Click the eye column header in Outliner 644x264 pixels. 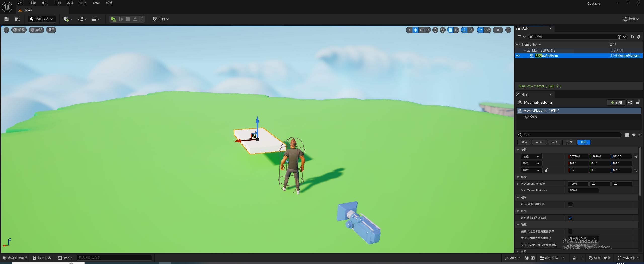(x=518, y=45)
